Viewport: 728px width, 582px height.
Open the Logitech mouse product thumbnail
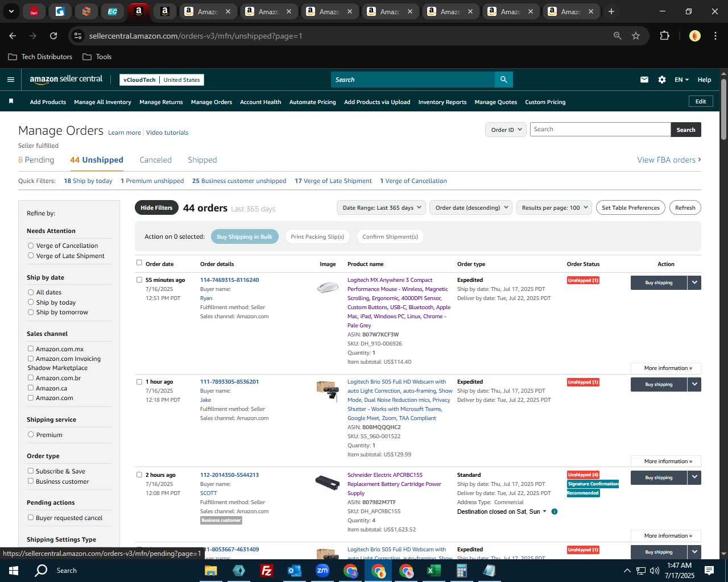[x=328, y=287]
